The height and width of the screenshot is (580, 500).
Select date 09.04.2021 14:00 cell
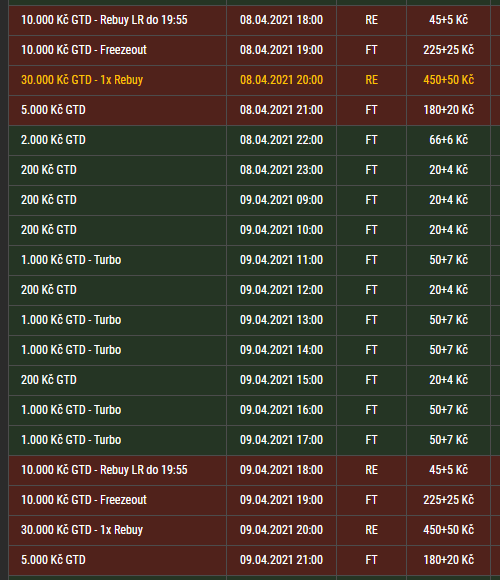pos(281,350)
